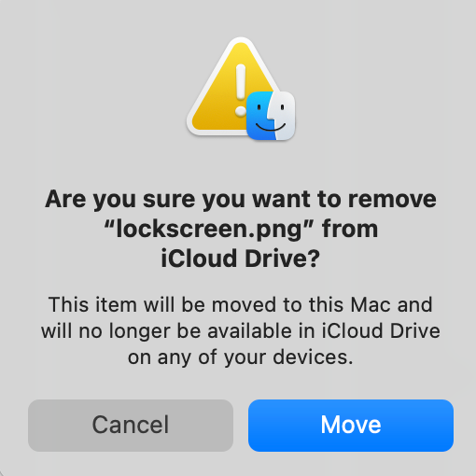Click the bold "iCloud Drive?" heading line
Image resolution: width=476 pixels, height=476 pixels.
pos(241,259)
